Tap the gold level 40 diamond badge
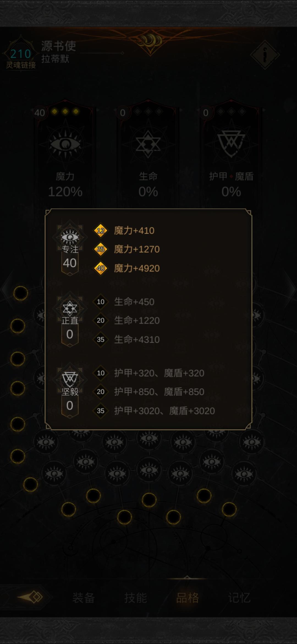This screenshot has width=297, height=644. click(101, 268)
